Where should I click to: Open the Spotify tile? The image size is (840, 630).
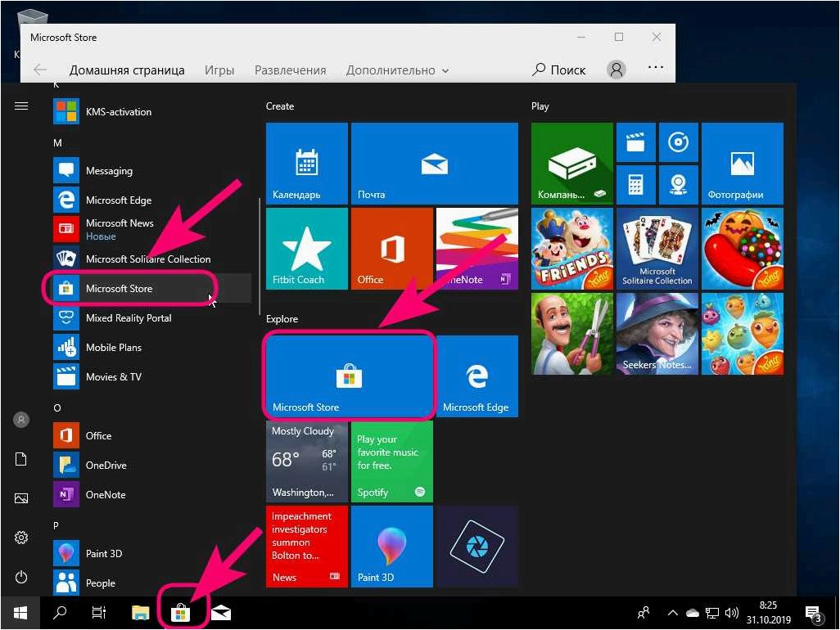(392, 461)
